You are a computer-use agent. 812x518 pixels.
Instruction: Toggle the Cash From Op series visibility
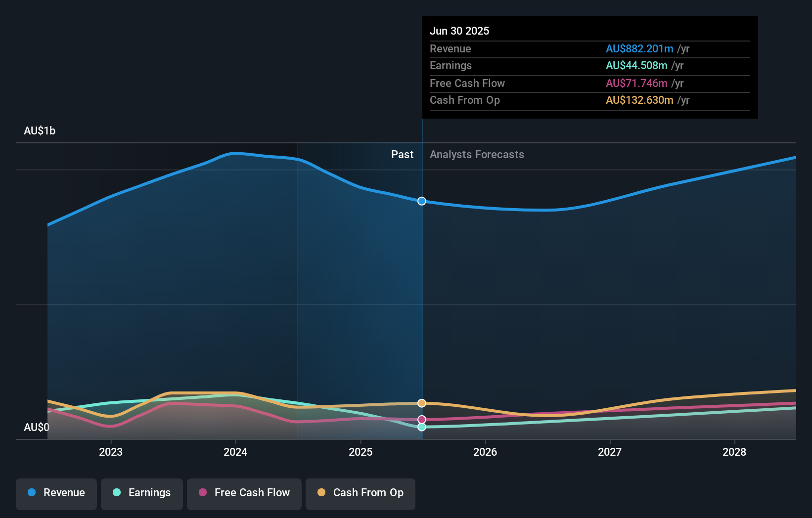click(361, 493)
